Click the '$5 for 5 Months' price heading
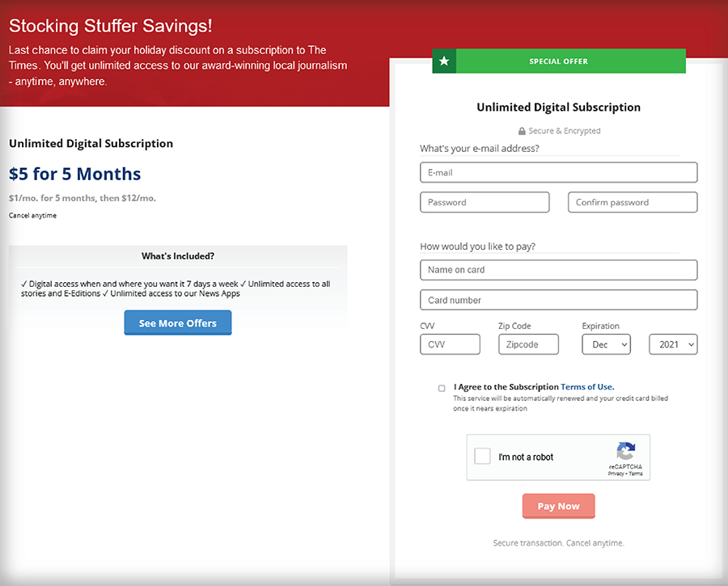 (x=74, y=174)
